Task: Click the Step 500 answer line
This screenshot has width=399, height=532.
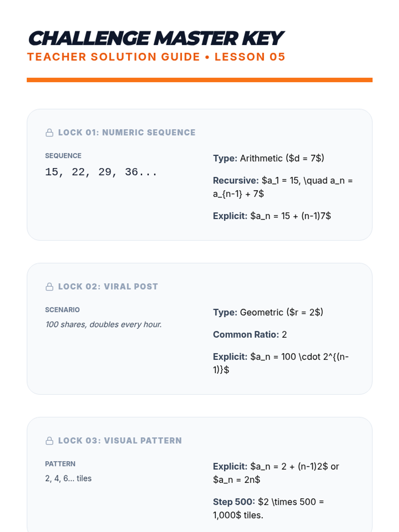Action: (x=268, y=508)
